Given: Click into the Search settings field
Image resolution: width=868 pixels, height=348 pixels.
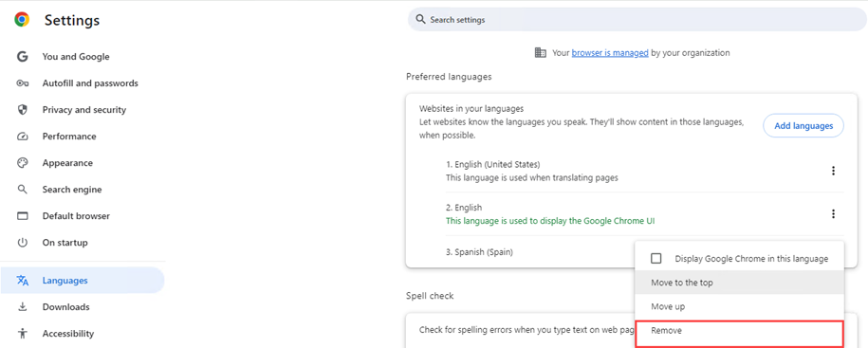Looking at the screenshot, I should click(637, 20).
